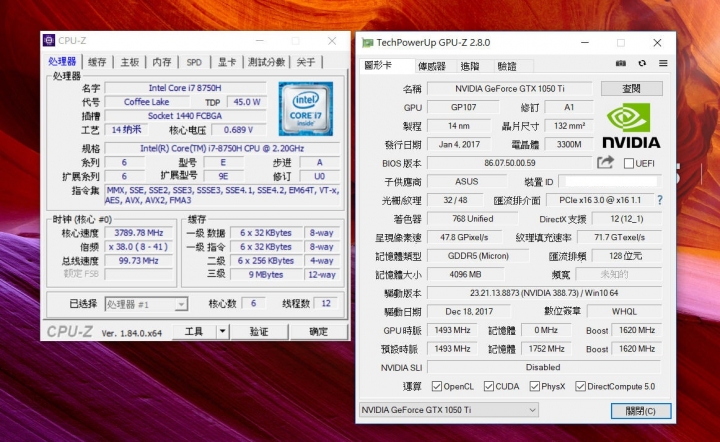
Task: Click the 工具 button in CPU-Z
Action: point(194,331)
